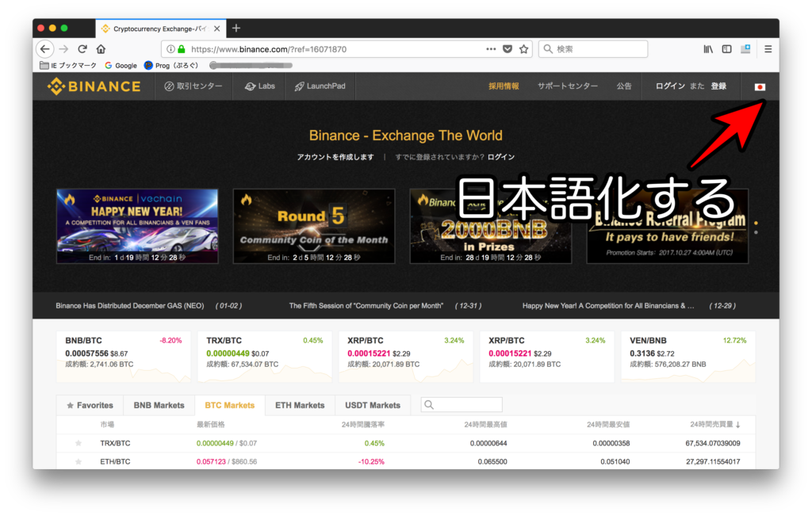
Task: Open the Firefox hamburger menu
Action: (768, 49)
